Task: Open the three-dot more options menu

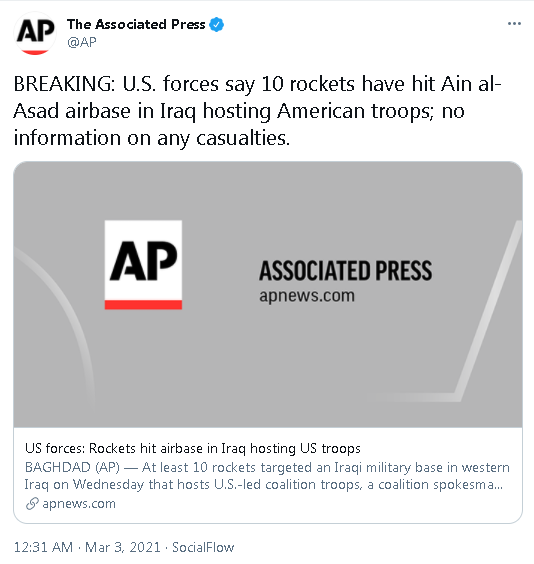Action: (x=514, y=24)
